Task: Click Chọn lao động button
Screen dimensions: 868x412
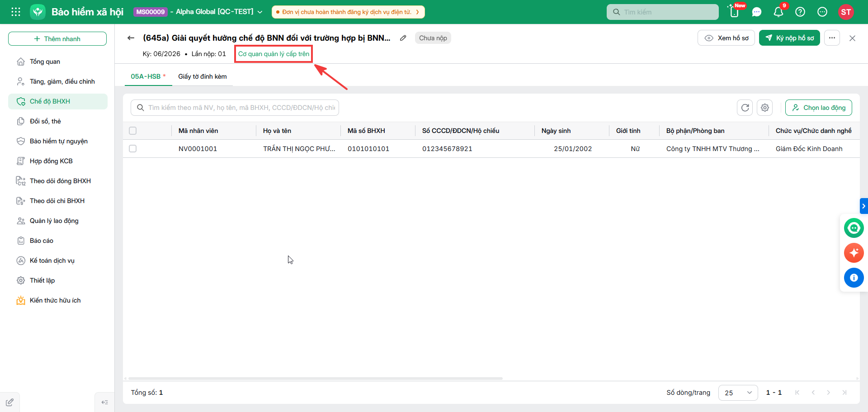Action: (x=819, y=108)
